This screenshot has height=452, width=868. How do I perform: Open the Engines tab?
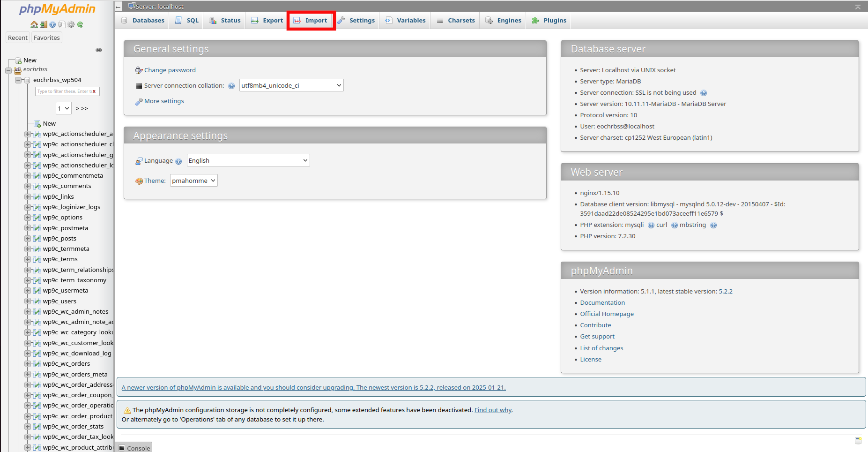pos(504,21)
